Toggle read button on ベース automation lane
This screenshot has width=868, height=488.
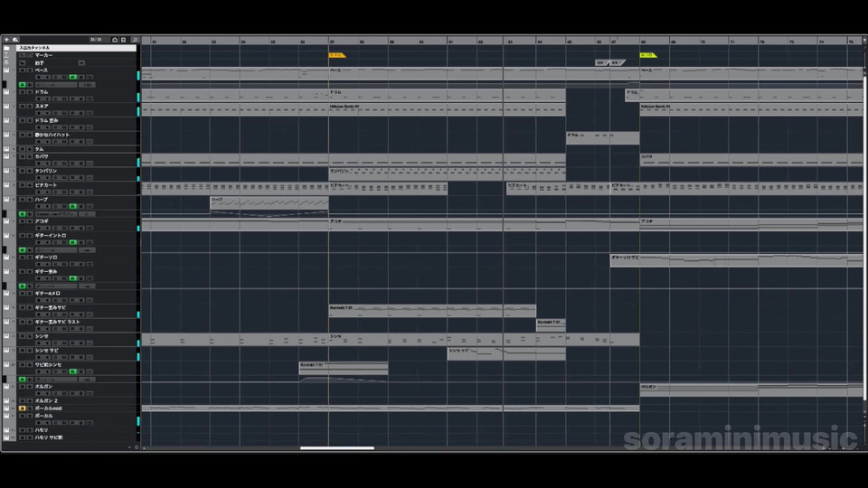22,85
